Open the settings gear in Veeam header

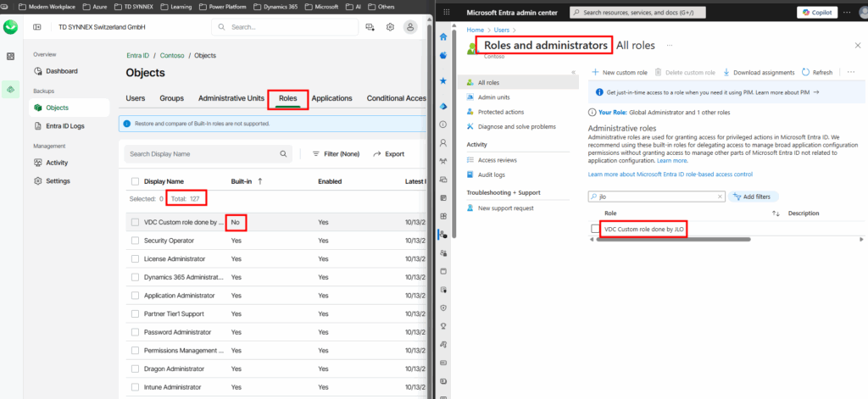click(390, 27)
